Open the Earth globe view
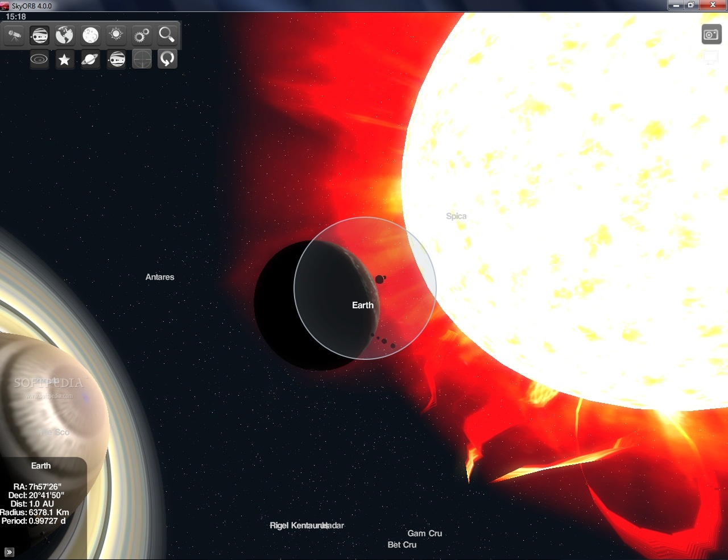 65,35
